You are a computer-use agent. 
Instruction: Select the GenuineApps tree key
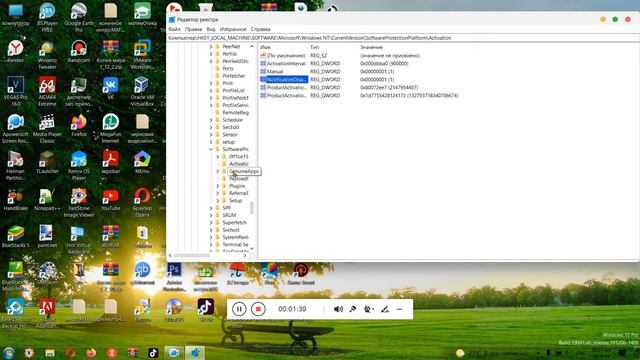tap(244, 171)
